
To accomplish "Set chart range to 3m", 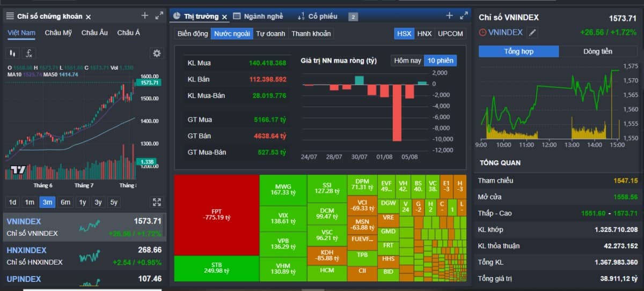I will coord(48,202).
